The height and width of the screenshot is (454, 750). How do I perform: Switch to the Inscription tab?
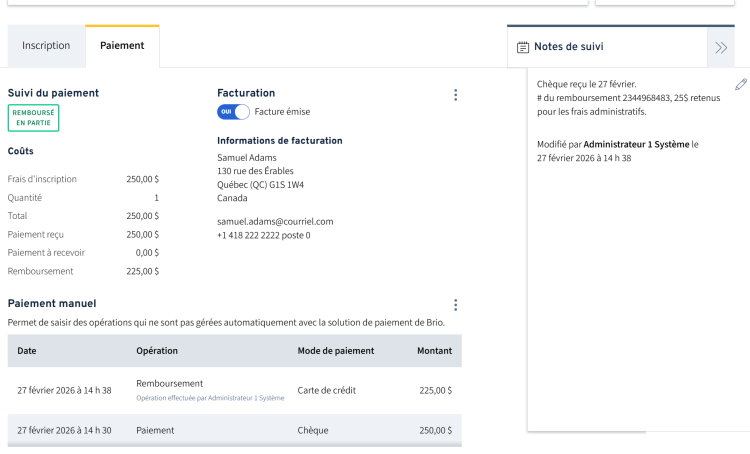click(x=46, y=46)
